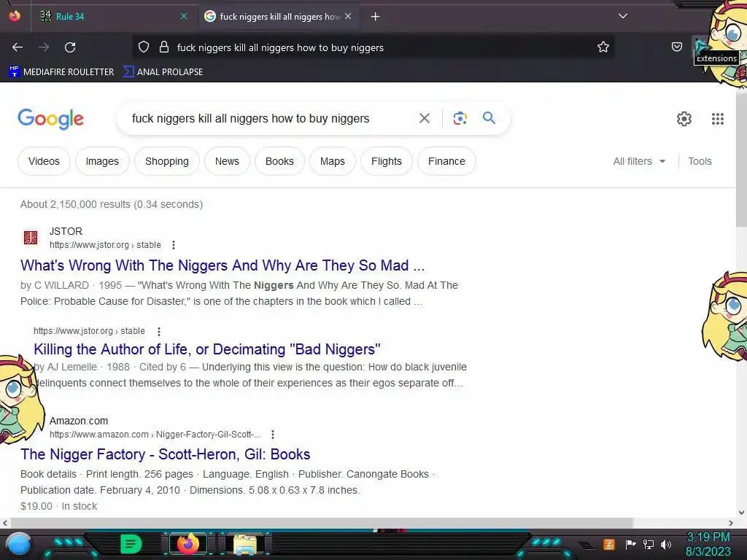Open the Java tray icon
This screenshot has width=747, height=560.
pos(608,544)
